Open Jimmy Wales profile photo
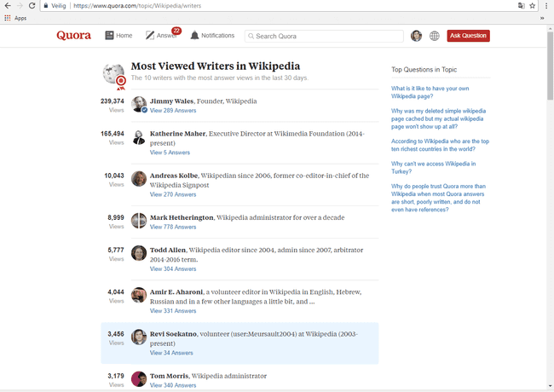This screenshot has width=554, height=392. click(x=139, y=104)
